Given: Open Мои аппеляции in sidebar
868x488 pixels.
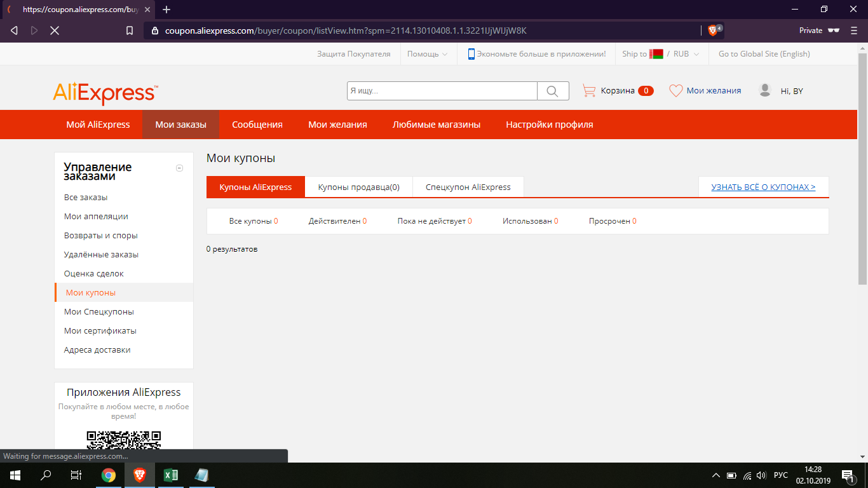Looking at the screenshot, I should (x=96, y=217).
